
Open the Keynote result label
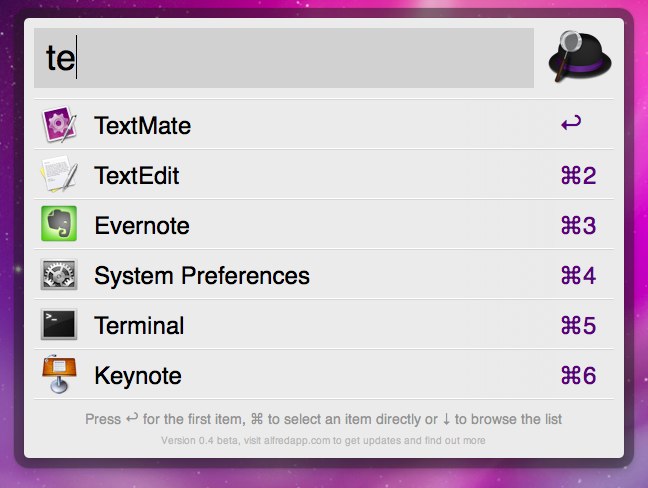pos(138,376)
